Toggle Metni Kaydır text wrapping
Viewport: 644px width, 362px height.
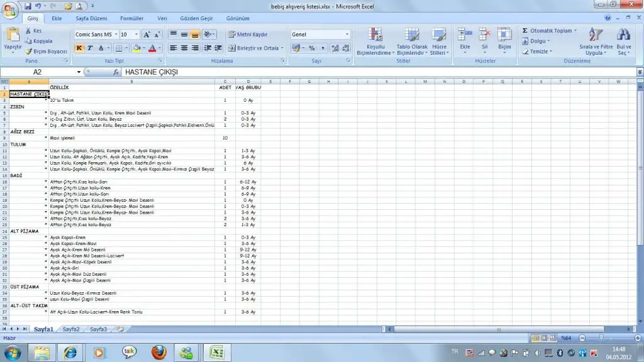[248, 35]
